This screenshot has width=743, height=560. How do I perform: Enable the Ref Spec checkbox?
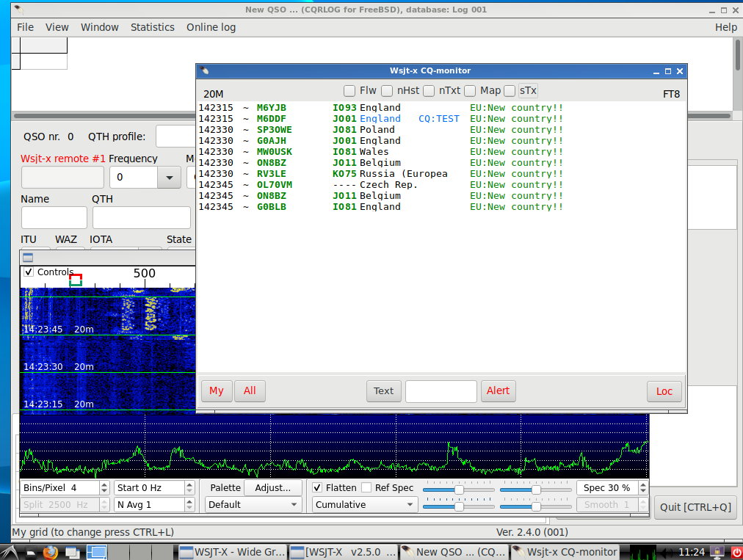(x=366, y=487)
